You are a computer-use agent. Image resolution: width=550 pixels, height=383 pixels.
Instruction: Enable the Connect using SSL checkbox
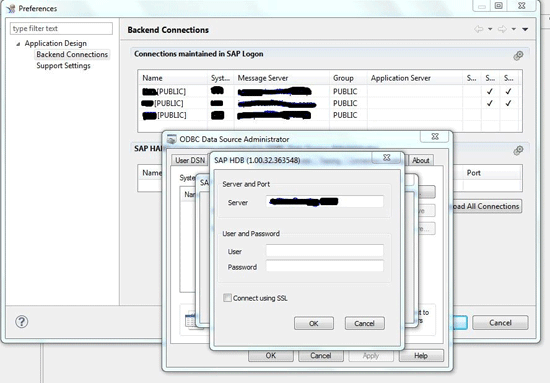click(227, 298)
